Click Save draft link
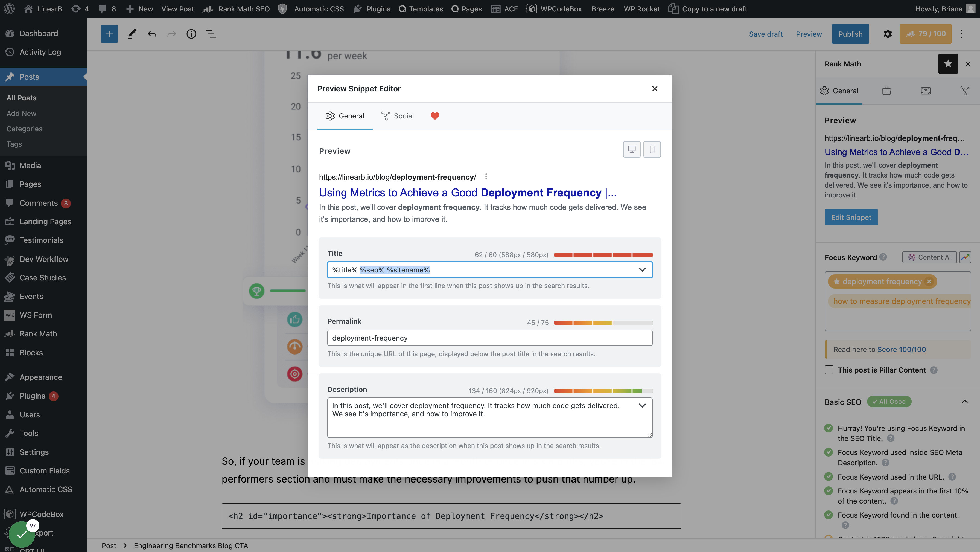 pyautogui.click(x=766, y=34)
